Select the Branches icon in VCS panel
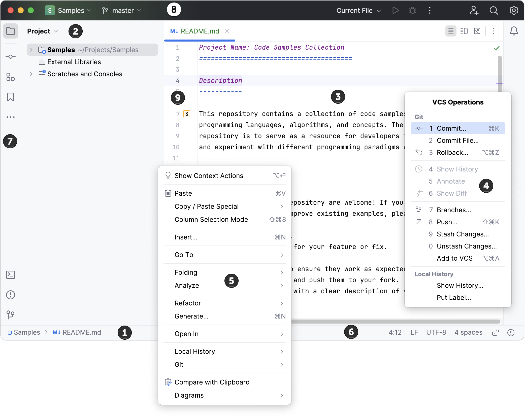The width and height of the screenshot is (525, 420). tap(419, 209)
